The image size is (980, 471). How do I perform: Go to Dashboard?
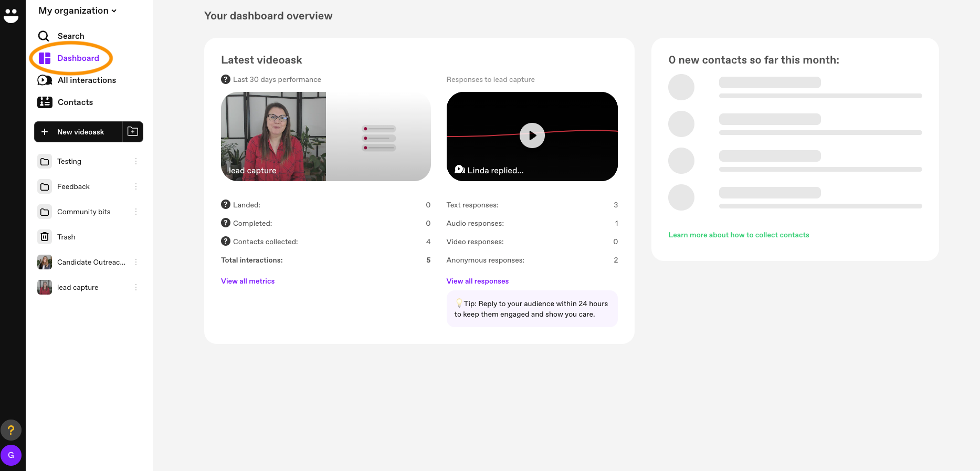click(x=78, y=58)
